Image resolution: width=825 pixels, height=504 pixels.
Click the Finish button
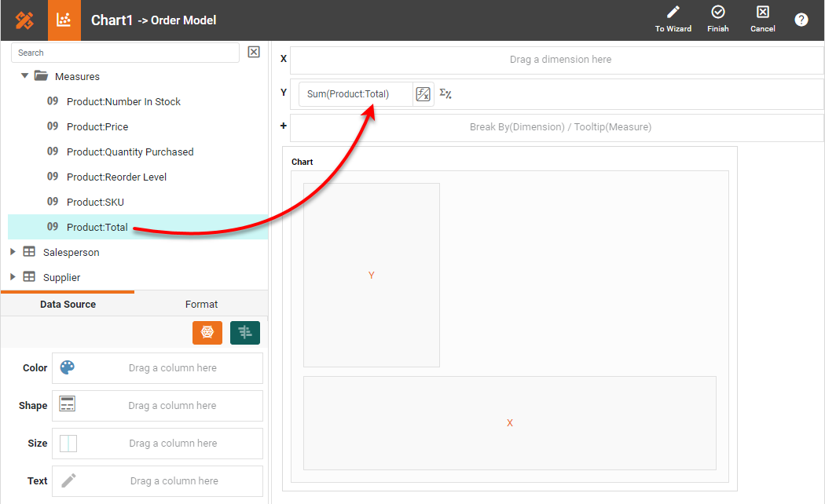pyautogui.click(x=717, y=19)
